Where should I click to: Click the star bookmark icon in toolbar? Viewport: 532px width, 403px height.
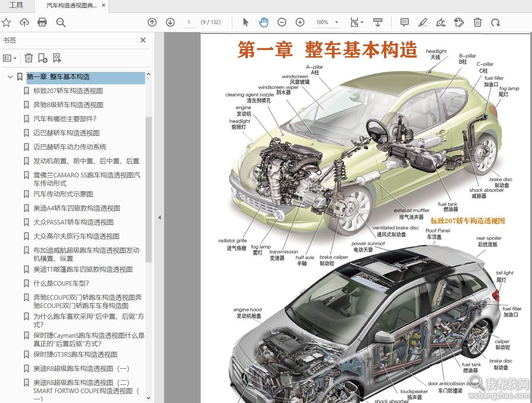(x=6, y=22)
